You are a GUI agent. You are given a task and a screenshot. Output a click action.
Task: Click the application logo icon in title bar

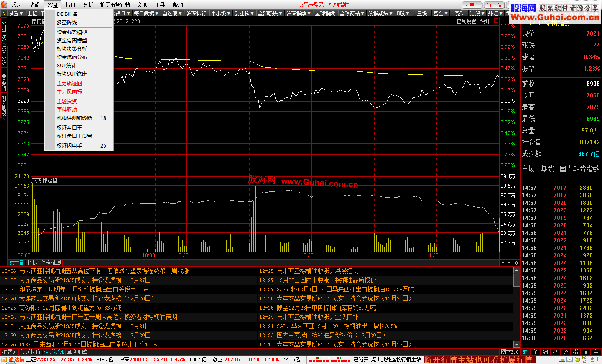click(4, 4)
